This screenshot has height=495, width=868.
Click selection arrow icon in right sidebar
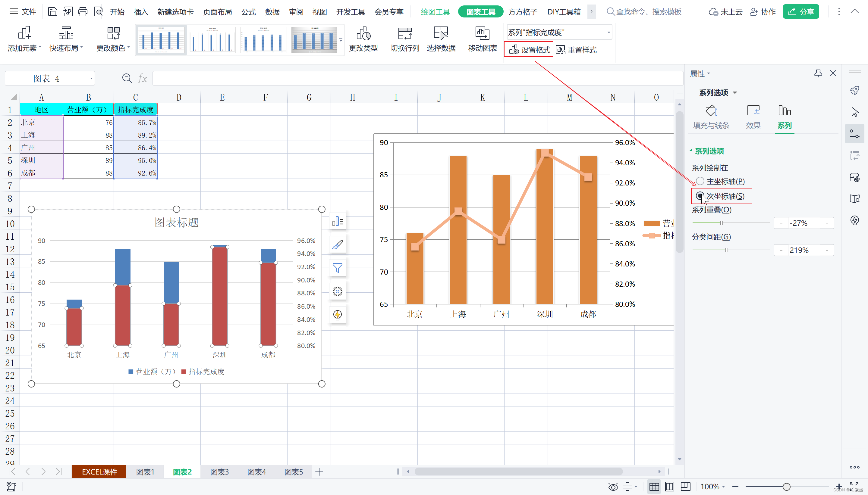click(x=854, y=112)
